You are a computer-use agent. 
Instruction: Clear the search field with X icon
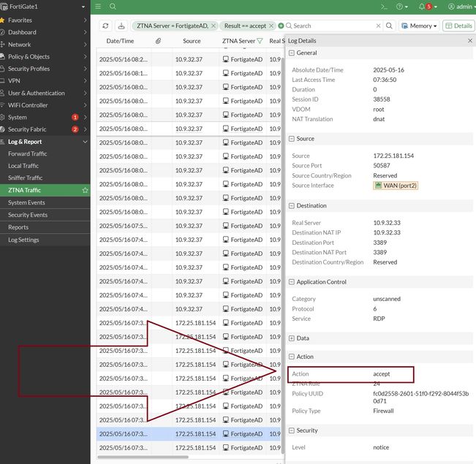click(378, 26)
